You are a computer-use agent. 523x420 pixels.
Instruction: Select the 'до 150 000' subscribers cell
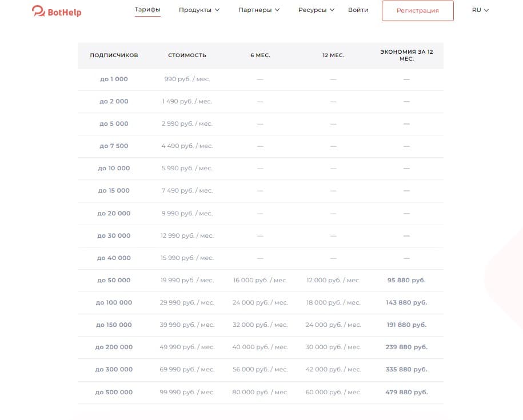114,325
